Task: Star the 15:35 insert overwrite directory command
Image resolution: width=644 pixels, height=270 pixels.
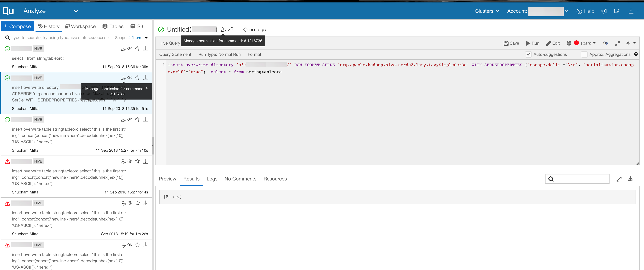Action: click(x=137, y=78)
